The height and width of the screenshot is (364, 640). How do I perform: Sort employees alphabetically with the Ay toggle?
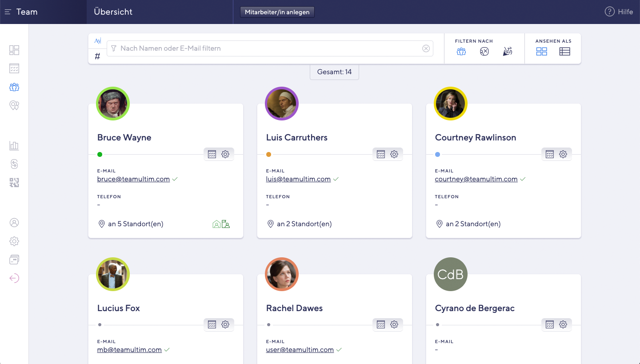point(98,41)
